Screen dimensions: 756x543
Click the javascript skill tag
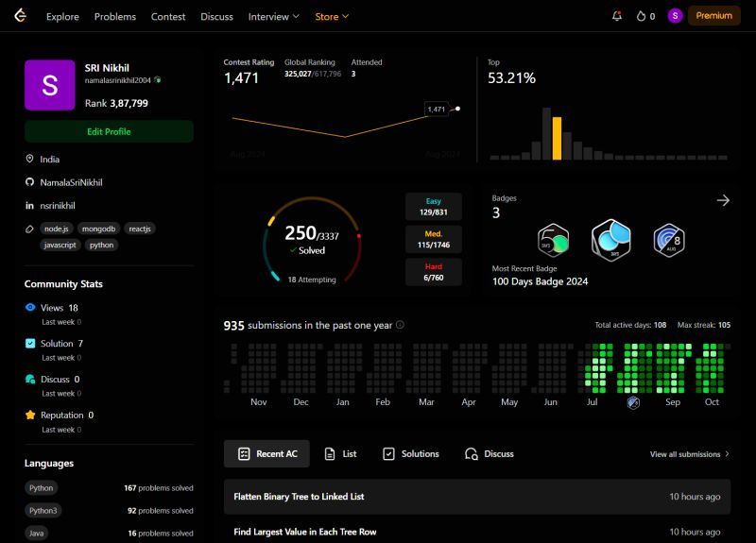(60, 245)
